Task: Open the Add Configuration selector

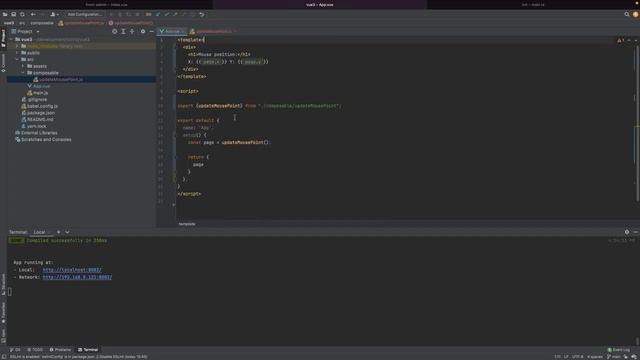Action: coord(84,14)
